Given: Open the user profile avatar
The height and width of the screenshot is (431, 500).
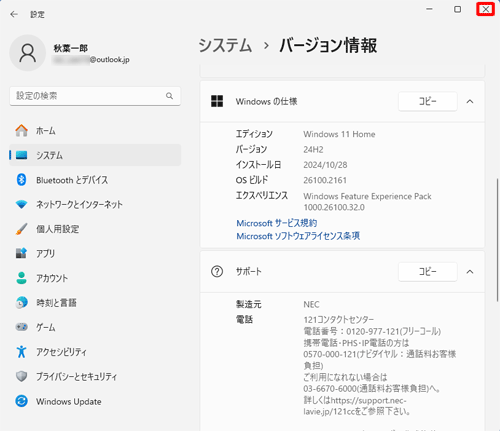Looking at the screenshot, I should click(27, 53).
